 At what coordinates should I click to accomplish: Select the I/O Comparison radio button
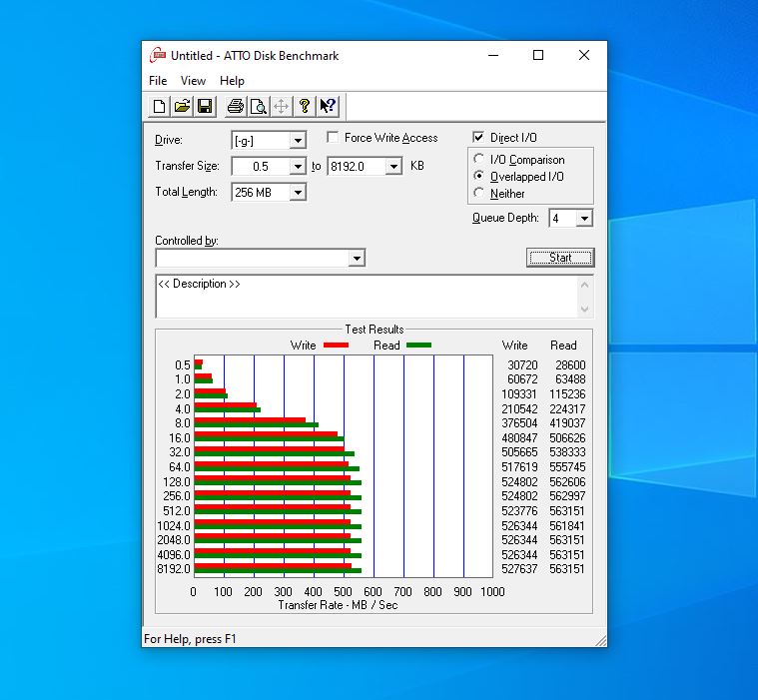click(479, 160)
